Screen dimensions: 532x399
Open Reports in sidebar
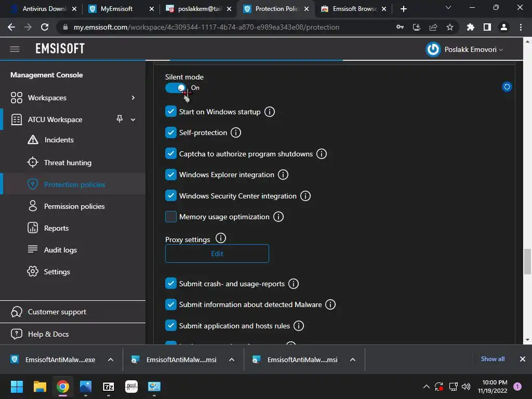(56, 228)
